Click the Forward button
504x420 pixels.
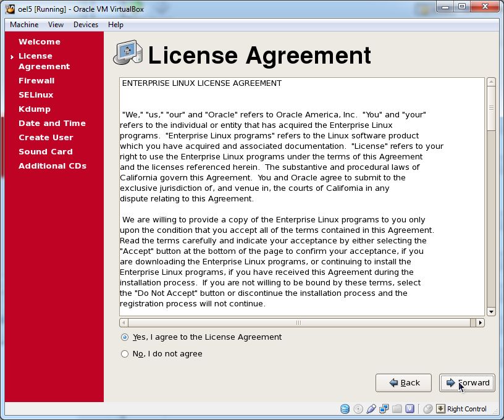(467, 383)
